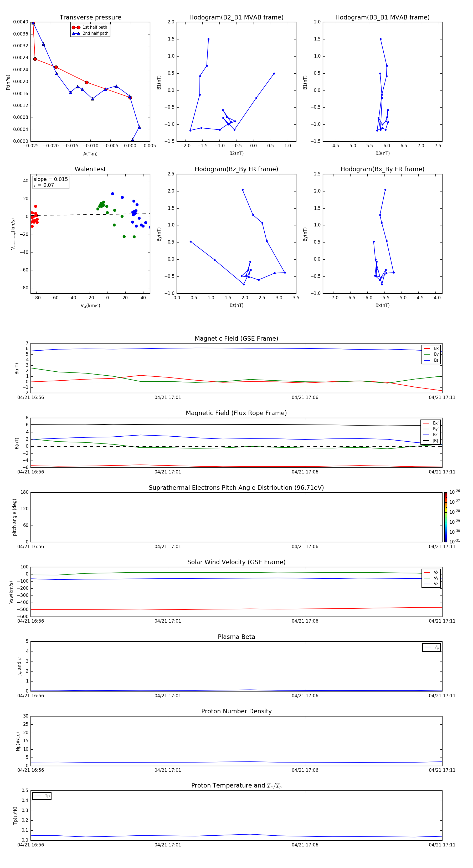Viewport: 473px width, 868px height.
Task: Select the "Bz'" flux rope legend entry
Action: coord(431,435)
